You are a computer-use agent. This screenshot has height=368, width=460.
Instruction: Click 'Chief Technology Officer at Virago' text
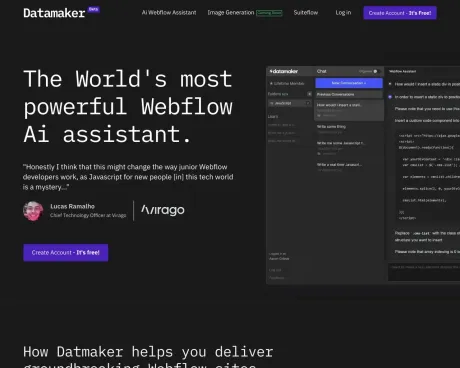click(88, 215)
